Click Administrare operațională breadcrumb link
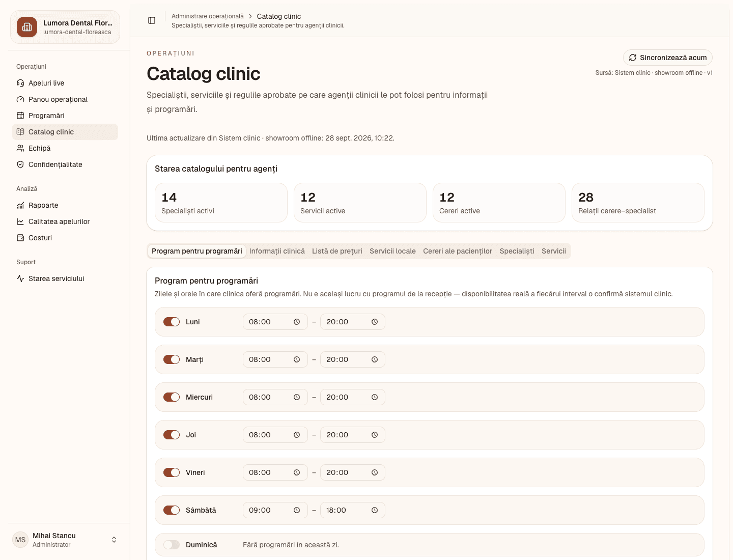This screenshot has width=733, height=560. [208, 16]
